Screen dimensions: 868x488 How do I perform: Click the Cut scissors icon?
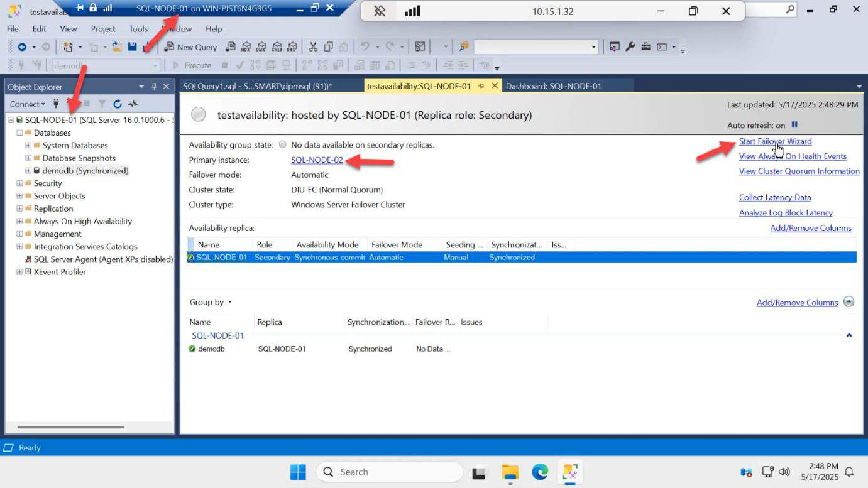tap(313, 46)
